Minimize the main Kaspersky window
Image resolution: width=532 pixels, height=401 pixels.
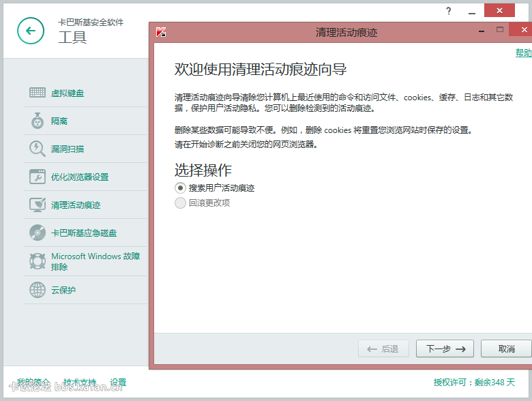tap(471, 12)
